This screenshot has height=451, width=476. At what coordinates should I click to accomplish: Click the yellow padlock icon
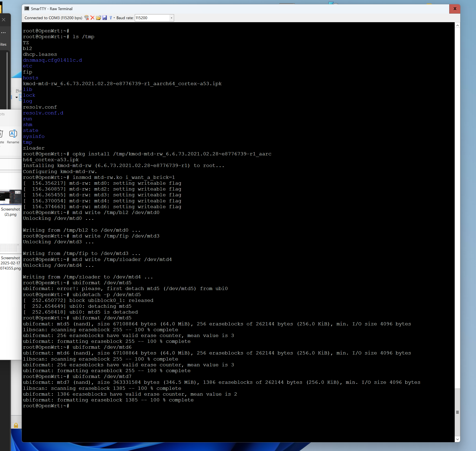(x=16, y=426)
